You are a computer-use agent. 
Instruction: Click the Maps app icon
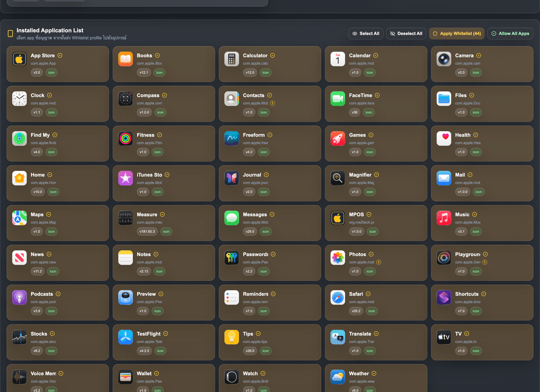[x=19, y=218]
